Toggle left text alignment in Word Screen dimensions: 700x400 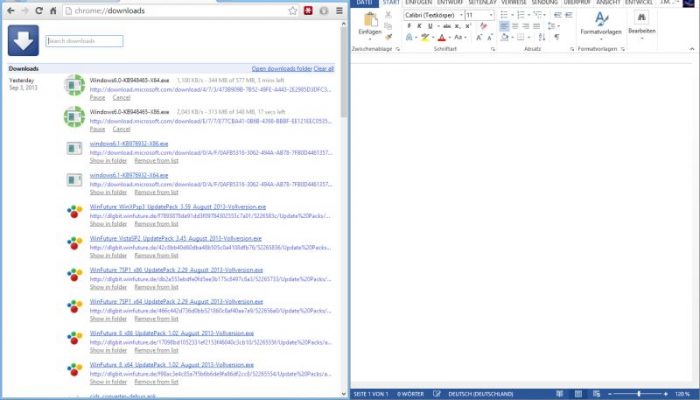(504, 26)
